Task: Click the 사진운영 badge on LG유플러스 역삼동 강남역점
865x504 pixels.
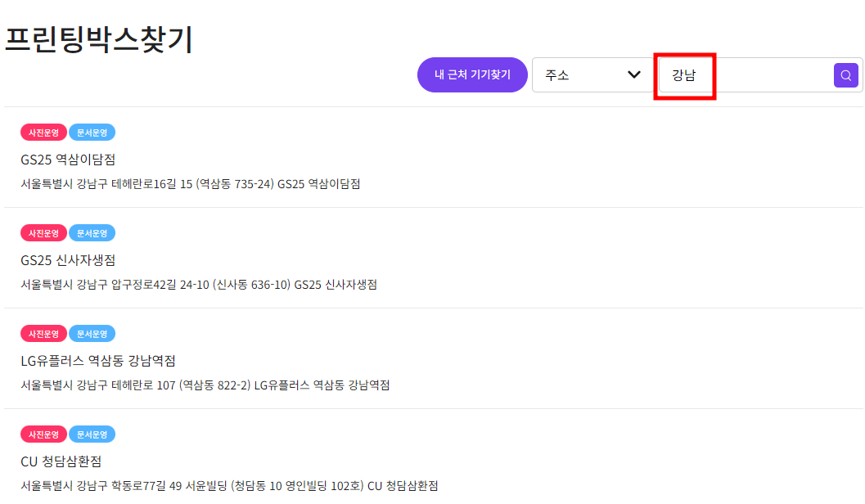Action: [43, 333]
